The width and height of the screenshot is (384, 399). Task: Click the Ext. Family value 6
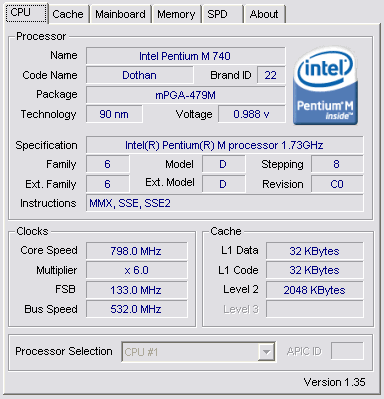click(108, 184)
